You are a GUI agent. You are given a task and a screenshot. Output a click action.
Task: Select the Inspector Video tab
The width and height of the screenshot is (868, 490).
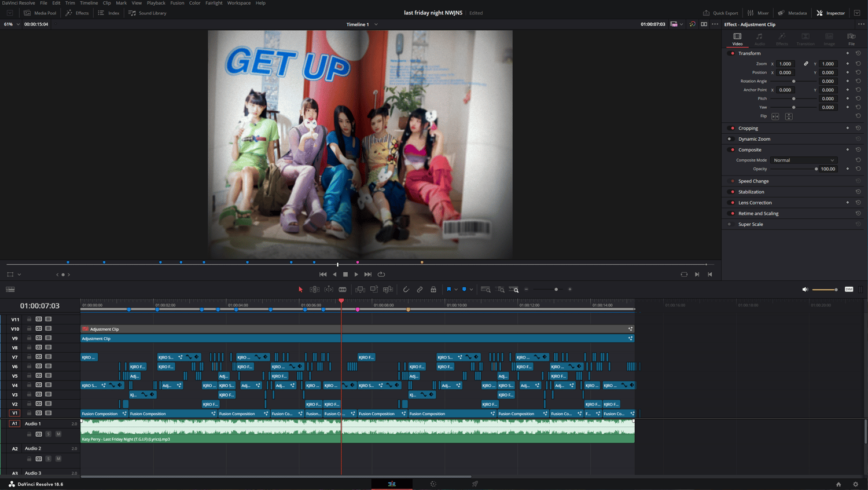coord(737,39)
